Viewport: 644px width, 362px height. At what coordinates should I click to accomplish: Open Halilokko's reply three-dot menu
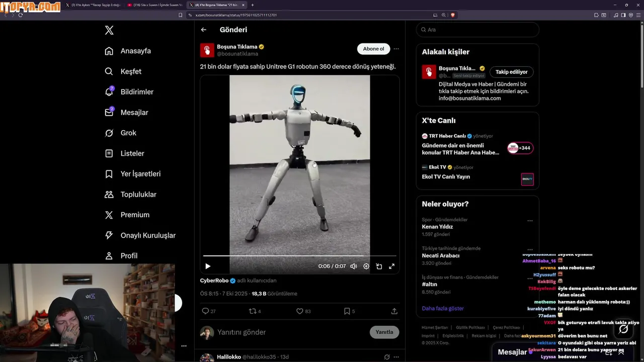pyautogui.click(x=396, y=357)
